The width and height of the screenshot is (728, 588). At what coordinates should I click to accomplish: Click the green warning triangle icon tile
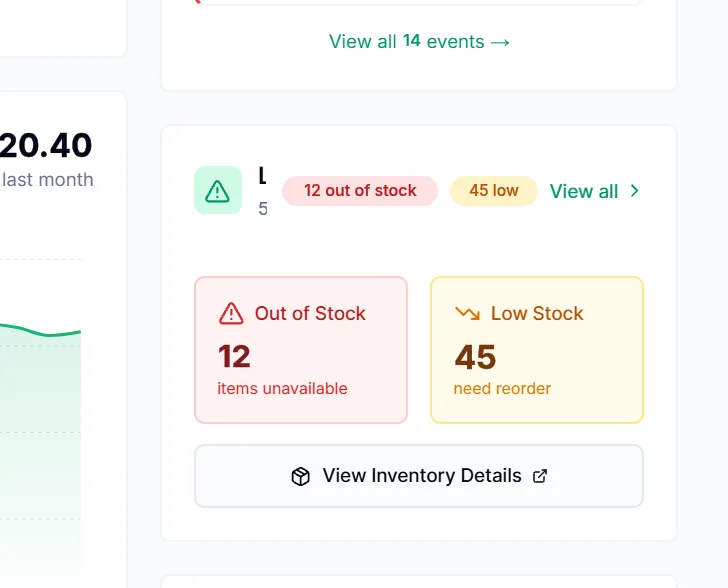point(218,190)
